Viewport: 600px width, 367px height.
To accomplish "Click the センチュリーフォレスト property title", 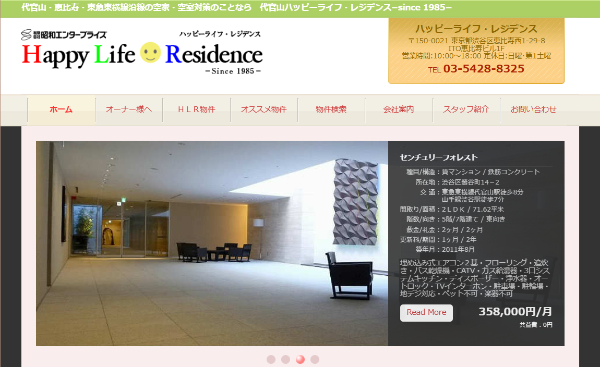I will 439,157.
